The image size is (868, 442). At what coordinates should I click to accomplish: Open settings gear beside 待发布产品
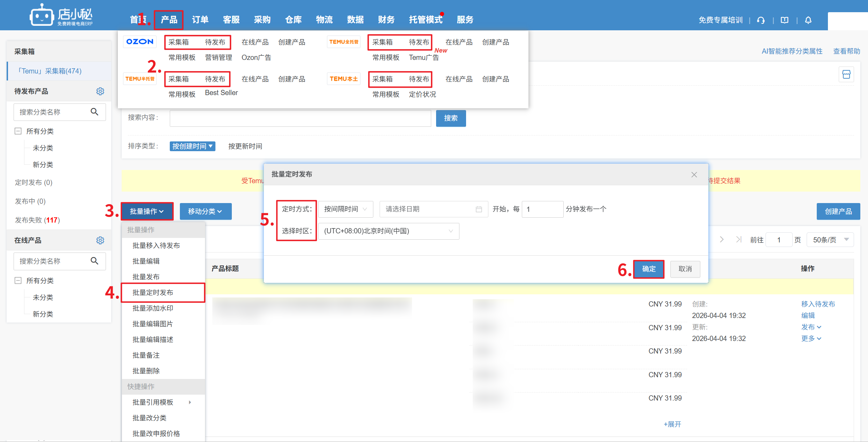pyautogui.click(x=100, y=91)
